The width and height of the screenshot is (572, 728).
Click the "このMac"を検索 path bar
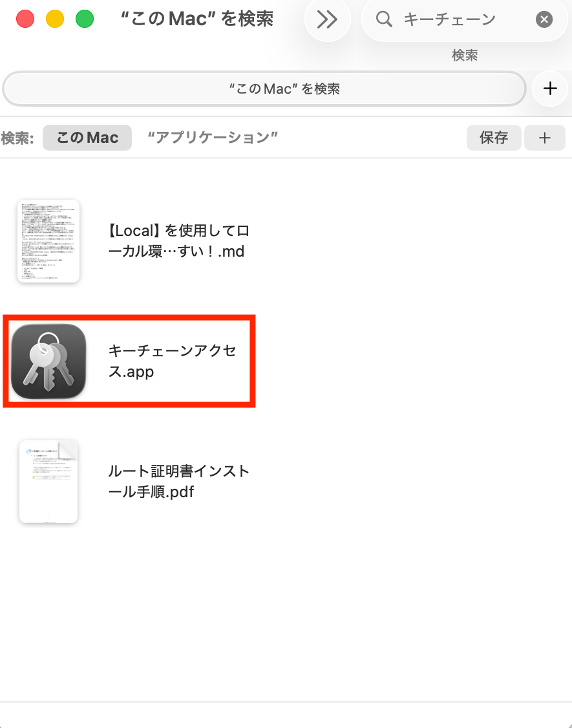264,88
